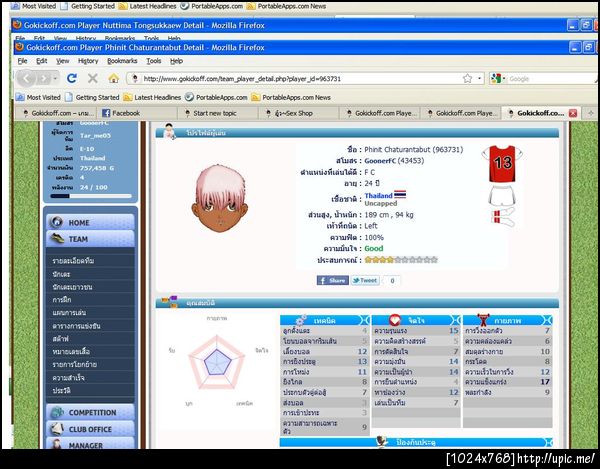This screenshot has height=469, width=600.
Task: Open the View menu
Action: pyautogui.click(x=63, y=61)
